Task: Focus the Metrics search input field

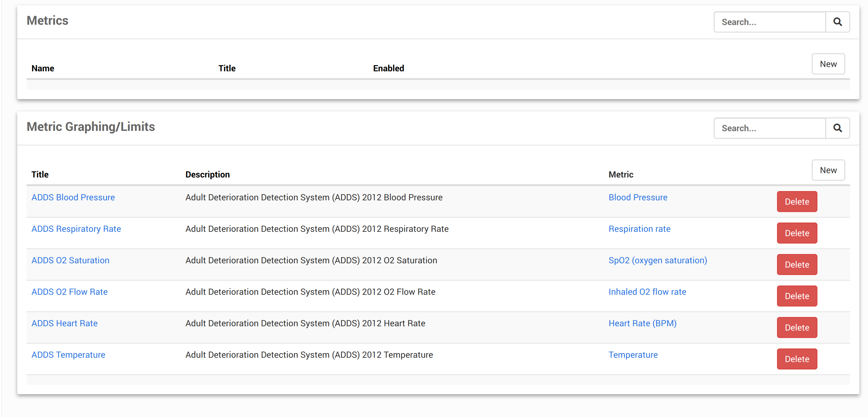Action: (769, 22)
